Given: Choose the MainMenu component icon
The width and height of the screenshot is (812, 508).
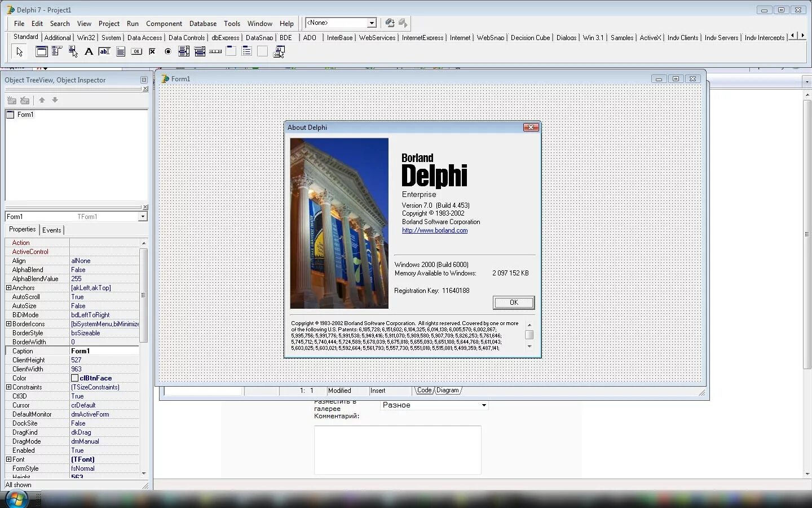Looking at the screenshot, I should pos(57,51).
